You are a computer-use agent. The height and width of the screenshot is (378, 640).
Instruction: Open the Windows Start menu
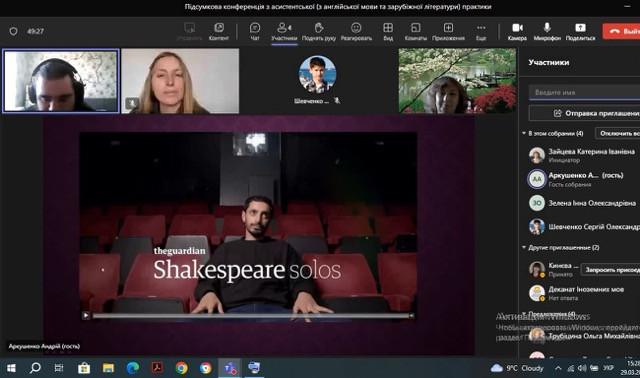(11, 368)
